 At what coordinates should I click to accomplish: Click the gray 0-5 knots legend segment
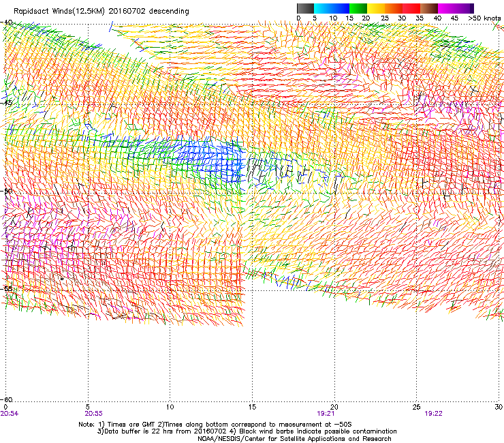click(x=305, y=8)
